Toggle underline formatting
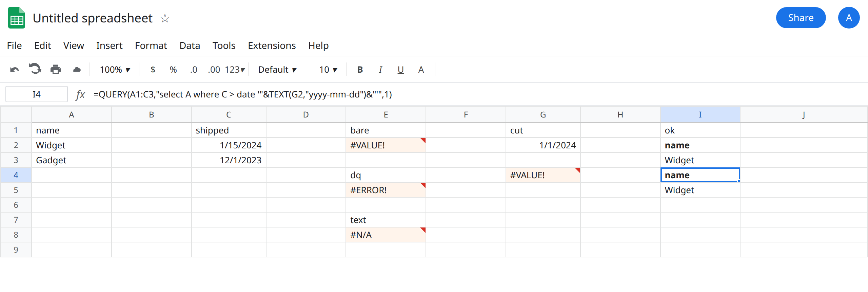This screenshot has height=292, width=868. tap(401, 70)
